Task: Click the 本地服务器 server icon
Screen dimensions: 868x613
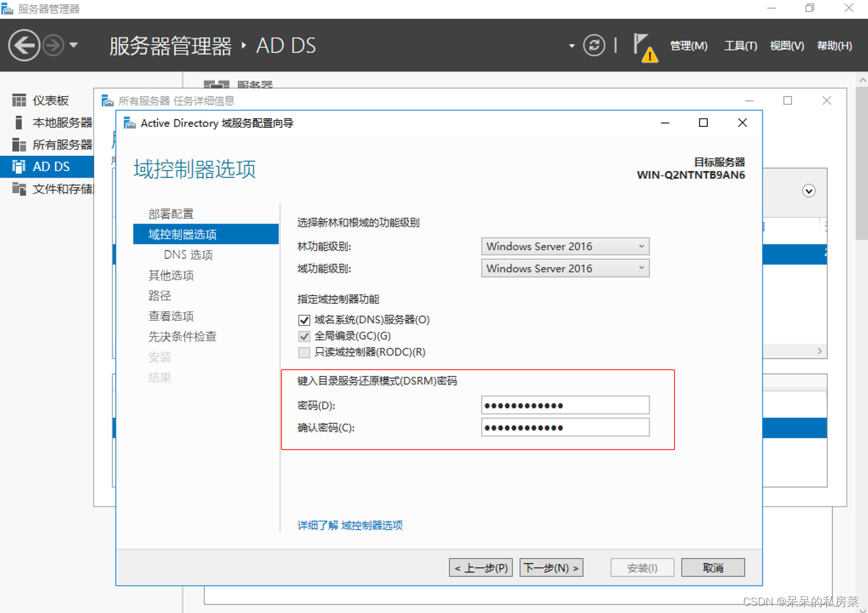Action: coord(19,123)
